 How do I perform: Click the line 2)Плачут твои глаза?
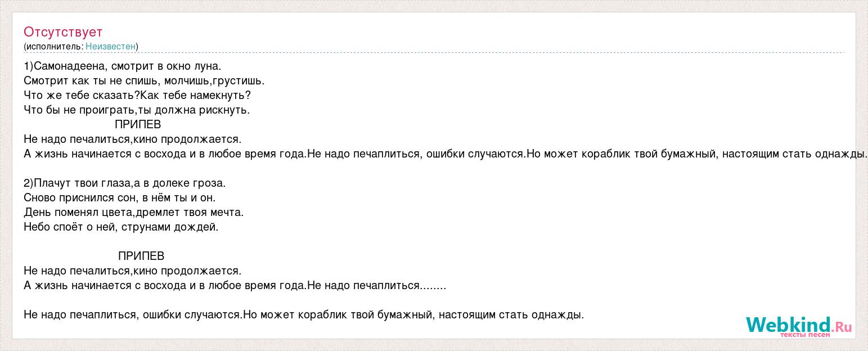(x=125, y=183)
